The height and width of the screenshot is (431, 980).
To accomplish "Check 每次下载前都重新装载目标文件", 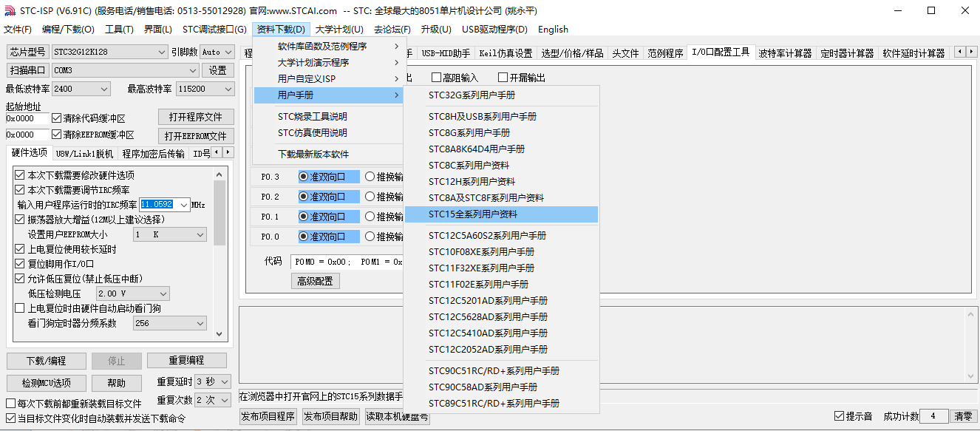I will (x=10, y=404).
